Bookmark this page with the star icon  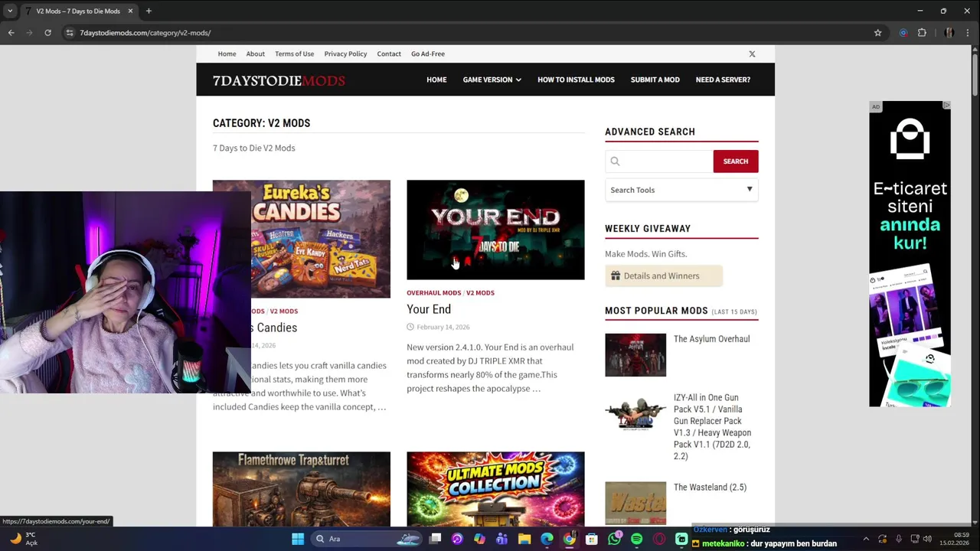click(878, 33)
